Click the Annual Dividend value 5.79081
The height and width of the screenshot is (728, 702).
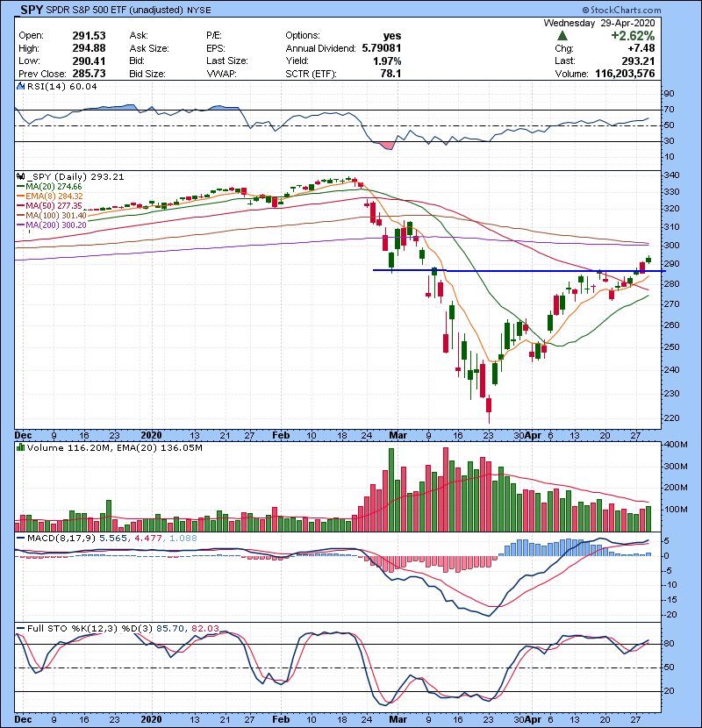pos(382,48)
